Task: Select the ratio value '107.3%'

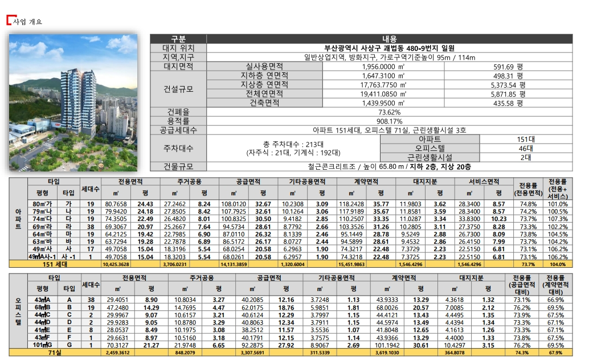Action: pos(558,219)
